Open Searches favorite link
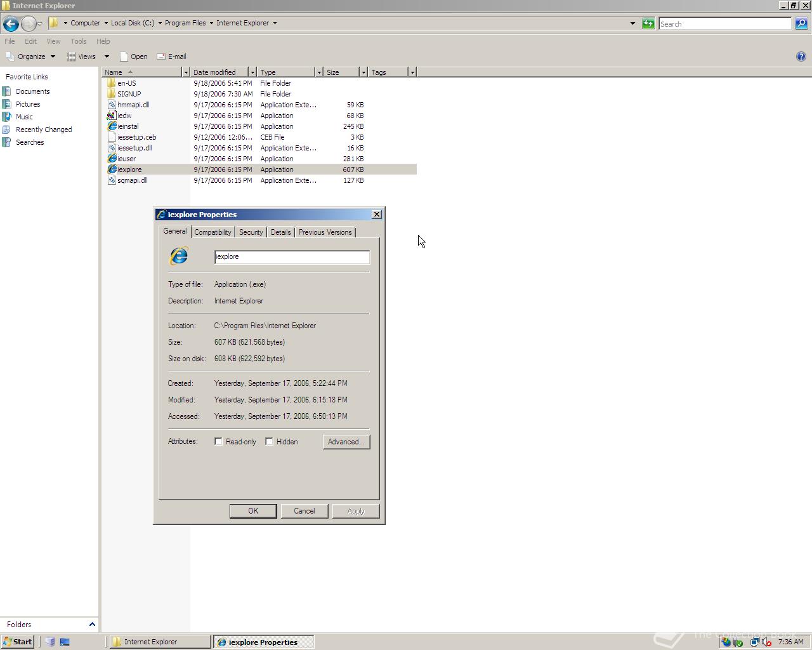This screenshot has width=812, height=650. (x=30, y=142)
